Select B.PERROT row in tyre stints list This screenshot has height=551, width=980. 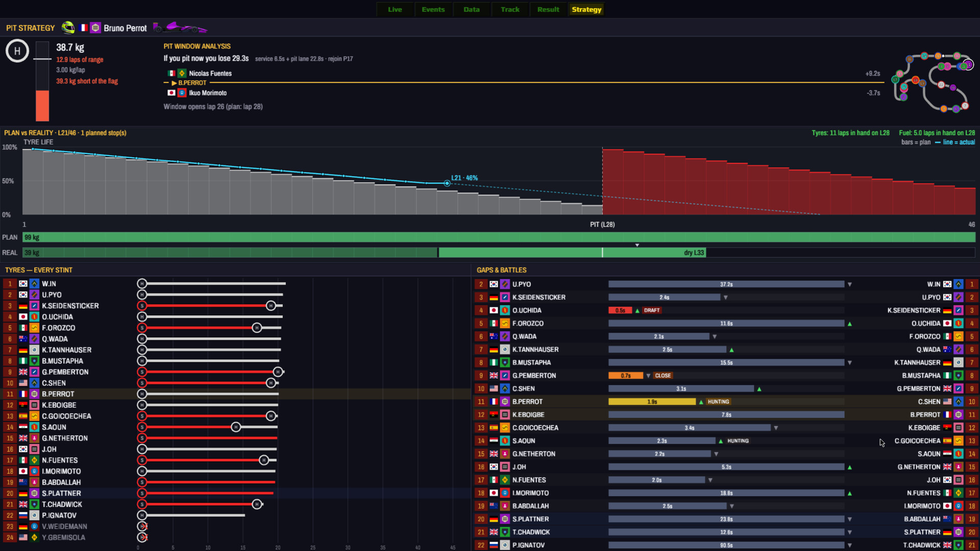pyautogui.click(x=235, y=394)
